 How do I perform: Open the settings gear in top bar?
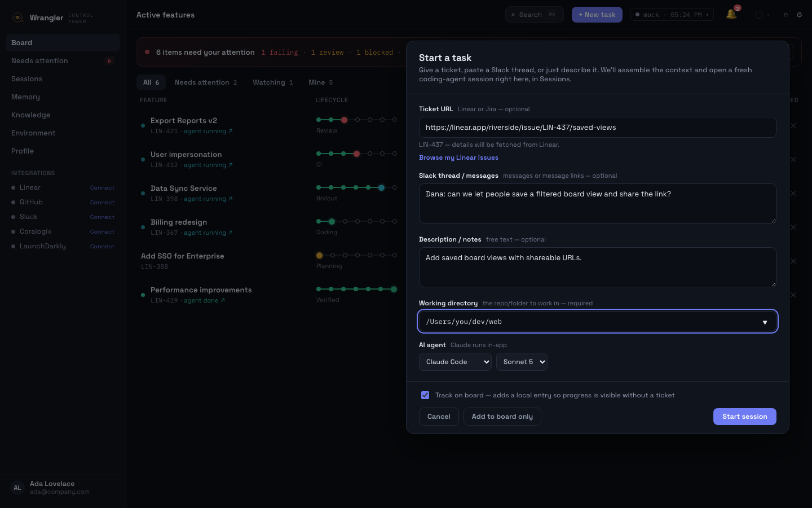click(799, 15)
